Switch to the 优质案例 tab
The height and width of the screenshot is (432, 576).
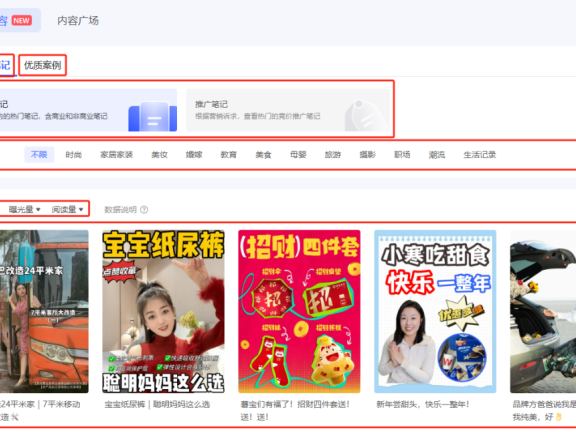point(43,65)
